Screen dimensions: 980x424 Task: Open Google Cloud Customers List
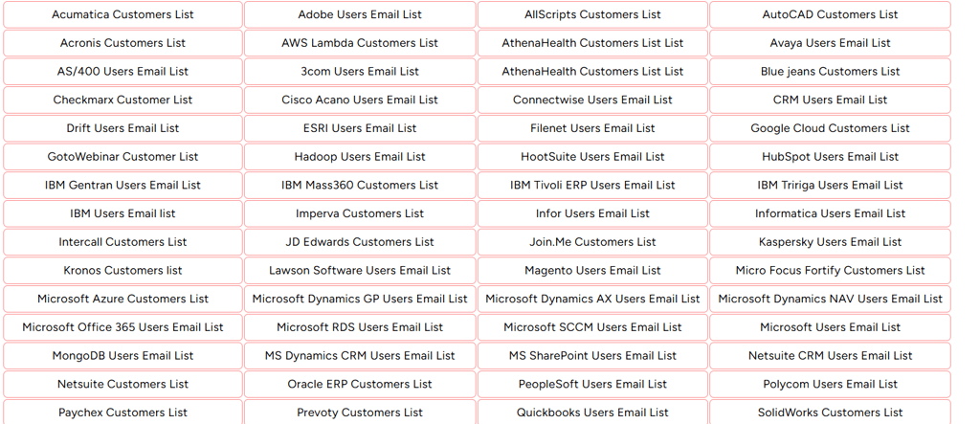[x=830, y=128]
